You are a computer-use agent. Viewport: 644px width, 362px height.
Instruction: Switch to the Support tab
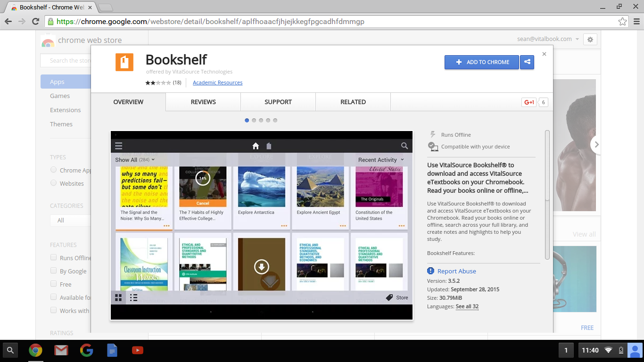coord(278,102)
